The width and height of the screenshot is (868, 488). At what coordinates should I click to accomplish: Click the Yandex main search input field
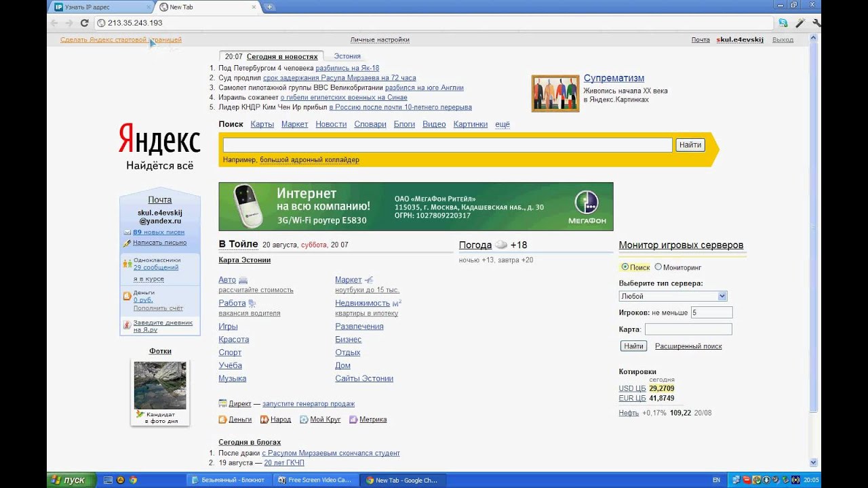coord(448,145)
